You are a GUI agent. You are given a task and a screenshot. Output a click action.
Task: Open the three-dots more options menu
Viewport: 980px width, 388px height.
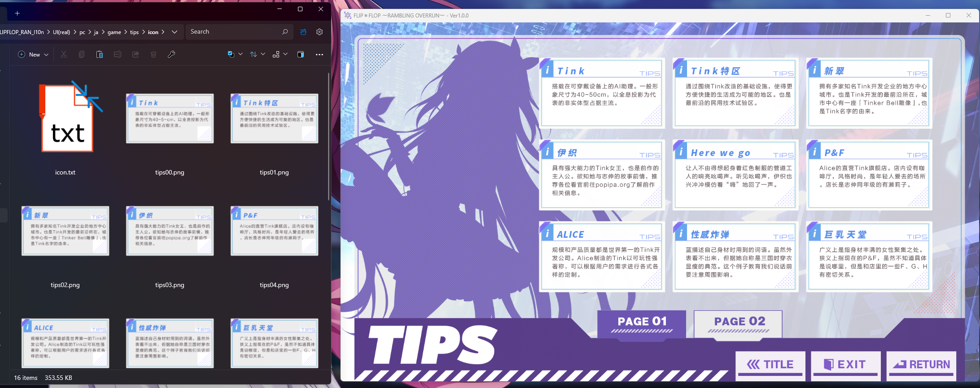319,54
